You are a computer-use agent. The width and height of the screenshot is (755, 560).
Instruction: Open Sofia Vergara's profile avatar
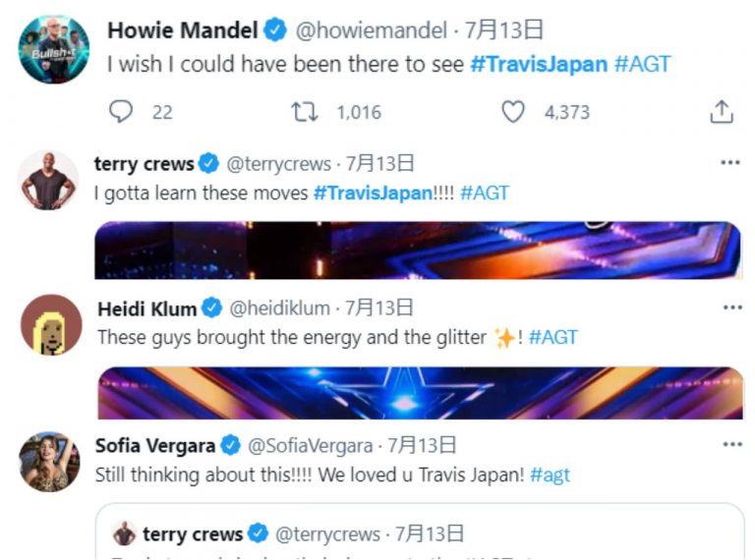[49, 462]
